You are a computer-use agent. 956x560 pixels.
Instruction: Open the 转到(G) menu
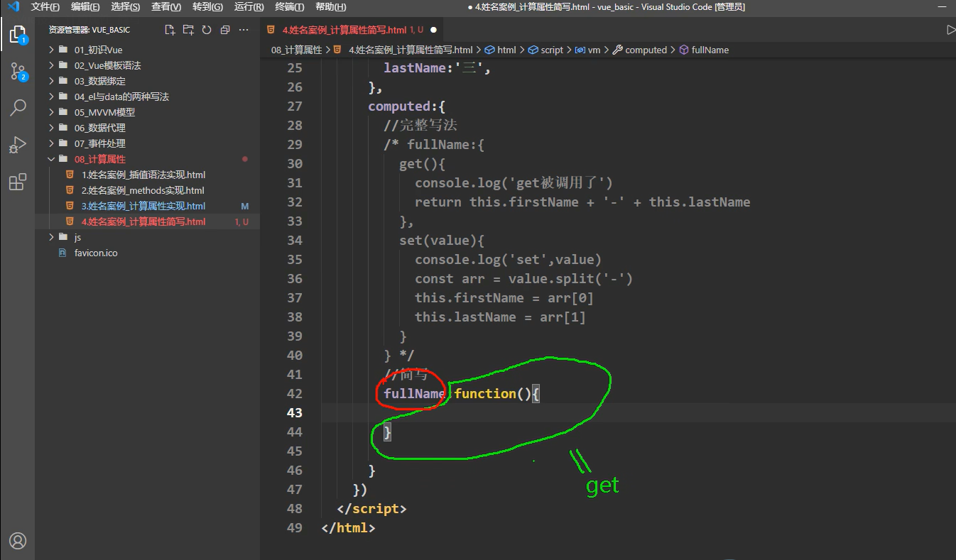click(207, 6)
